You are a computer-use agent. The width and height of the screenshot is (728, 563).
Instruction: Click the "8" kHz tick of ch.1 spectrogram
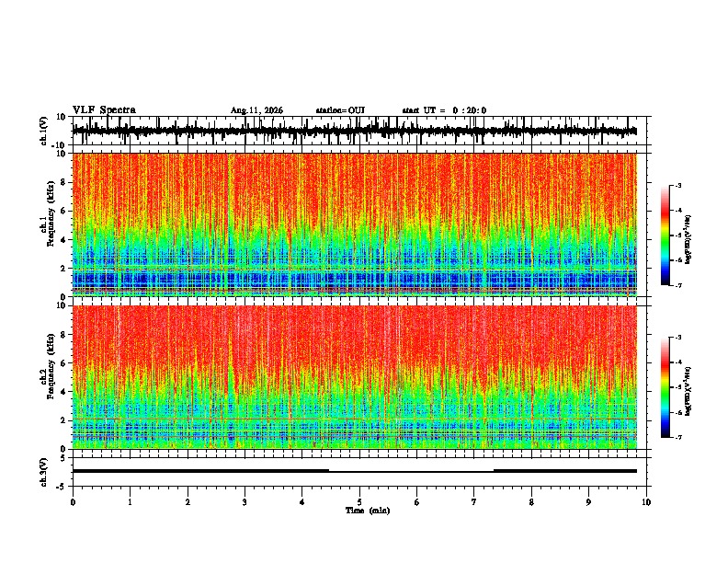pyautogui.click(x=64, y=182)
